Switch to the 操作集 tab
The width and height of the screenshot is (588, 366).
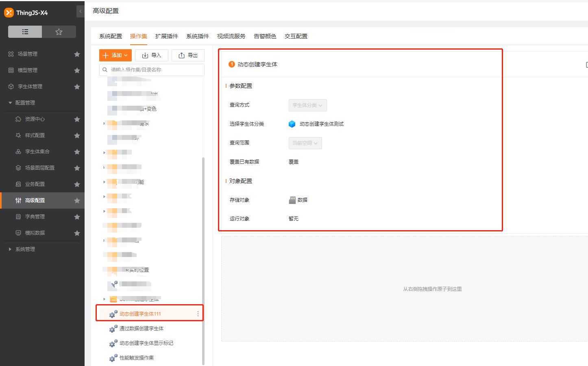[139, 36]
